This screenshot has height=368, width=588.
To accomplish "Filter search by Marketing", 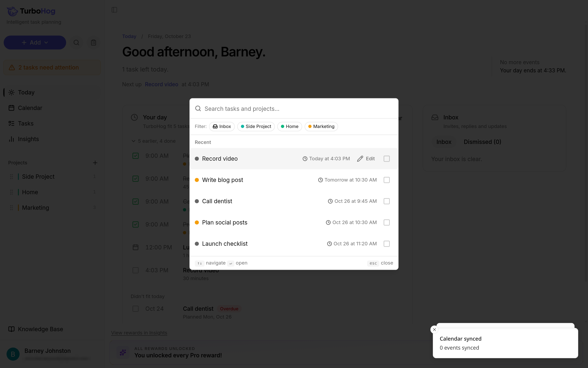I will coord(321,126).
